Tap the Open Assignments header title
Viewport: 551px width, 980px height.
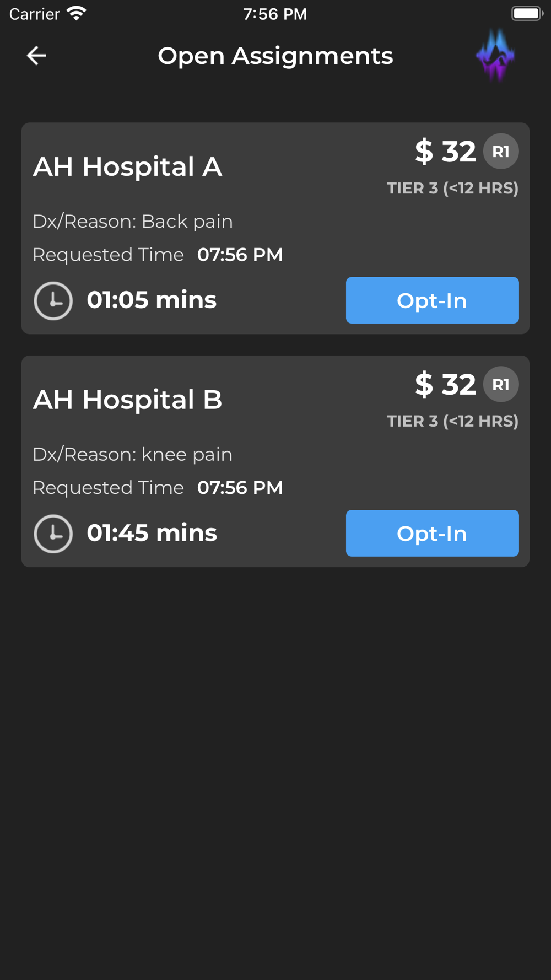click(x=275, y=56)
